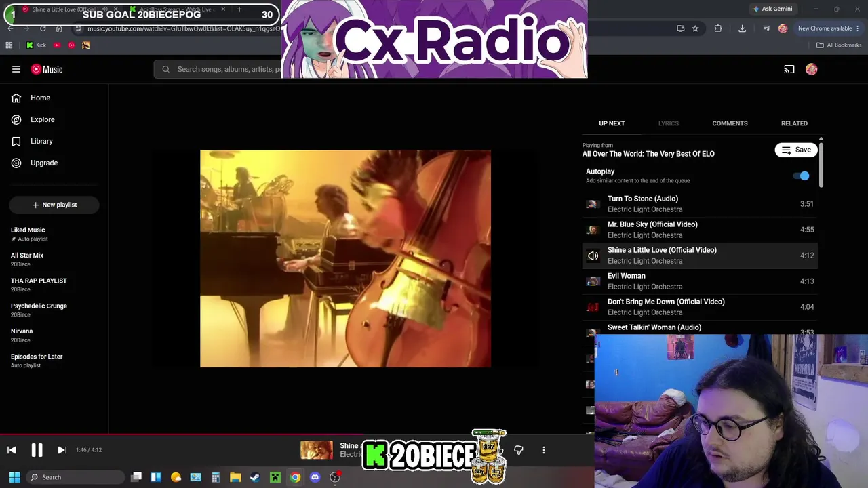This screenshot has width=868, height=488.
Task: Click the YouTube Music logo
Action: (47, 69)
